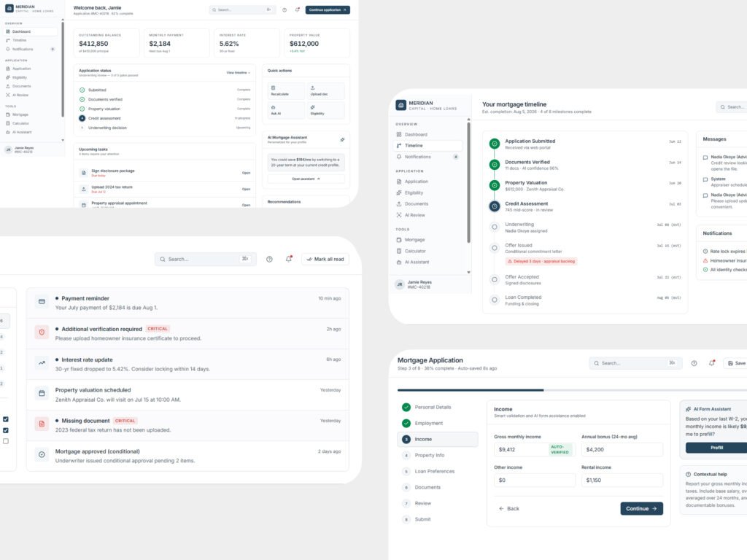This screenshot has width=747, height=560.
Task: Click the Recalculate quick action icon
Action: click(273, 87)
